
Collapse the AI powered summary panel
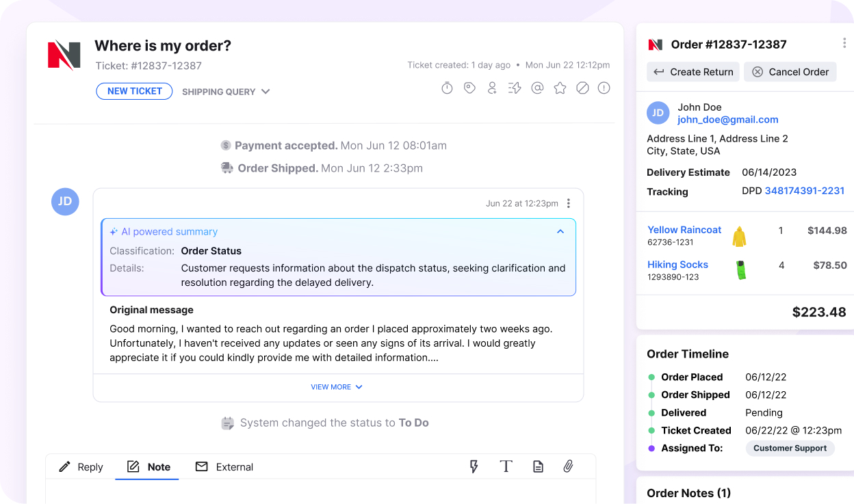560,231
